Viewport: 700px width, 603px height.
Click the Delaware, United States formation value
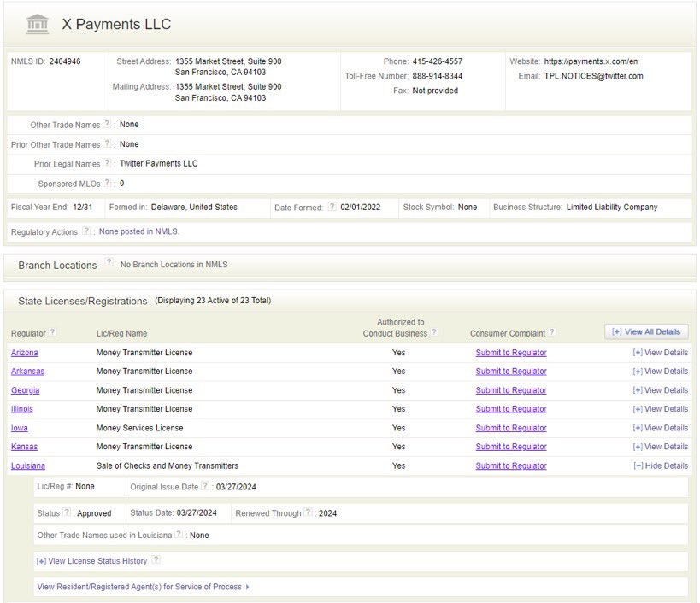pos(194,208)
